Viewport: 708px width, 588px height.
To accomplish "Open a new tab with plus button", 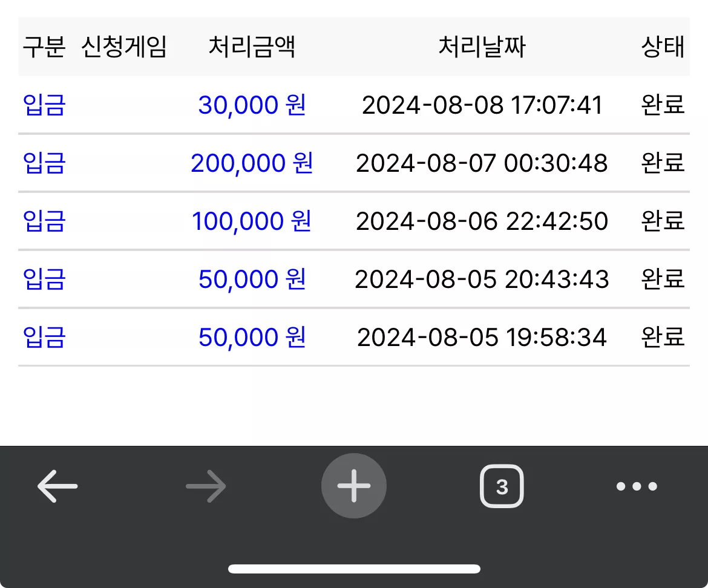I will 354,486.
